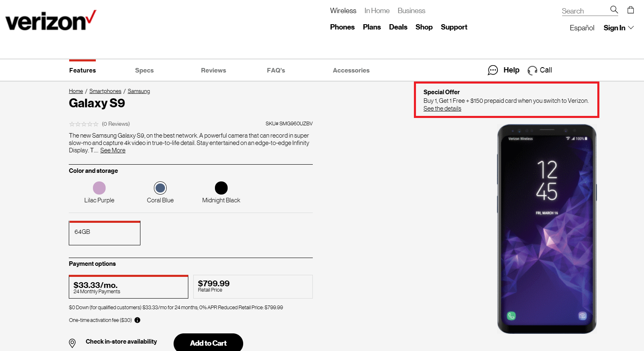This screenshot has width=644, height=351.
Task: Click the Color and storage heading
Action: pos(93,171)
